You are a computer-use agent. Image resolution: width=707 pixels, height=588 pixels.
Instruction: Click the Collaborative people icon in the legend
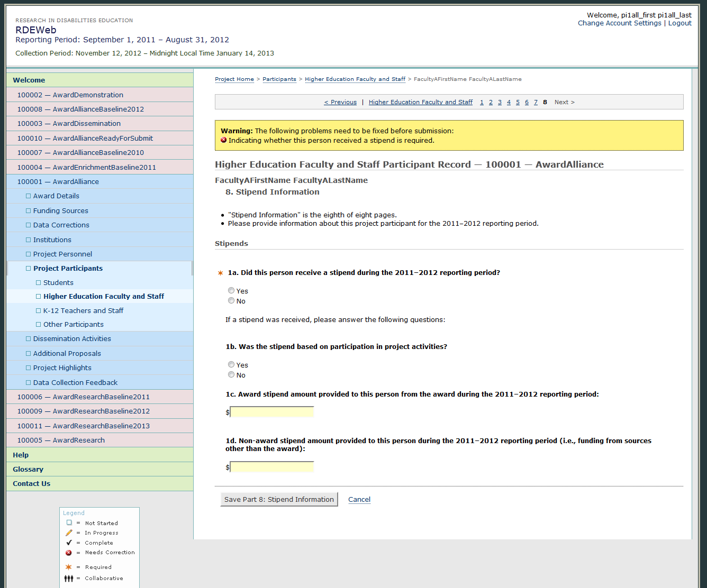point(69,578)
